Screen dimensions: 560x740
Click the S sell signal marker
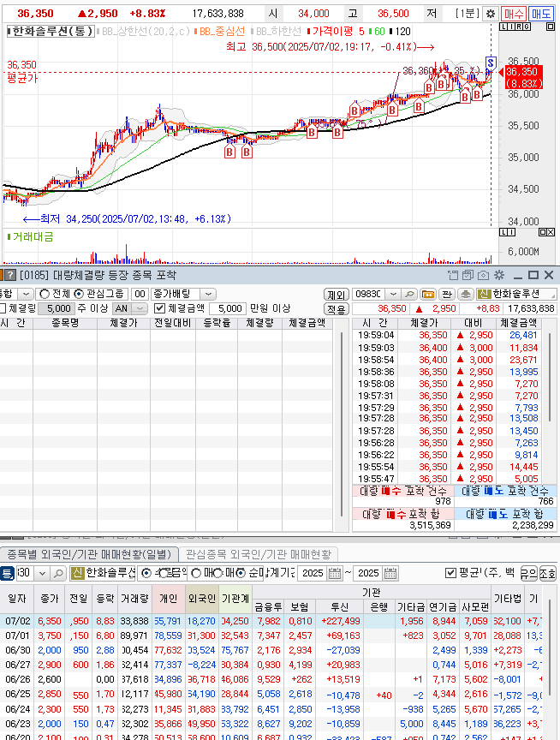tap(491, 63)
